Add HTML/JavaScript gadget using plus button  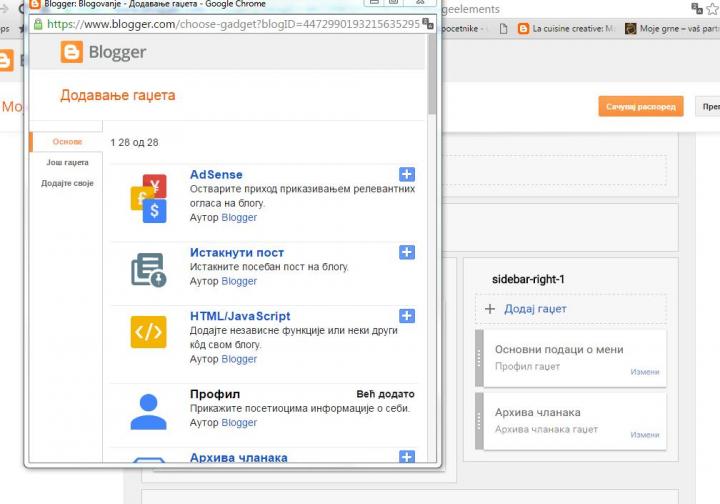point(406,316)
